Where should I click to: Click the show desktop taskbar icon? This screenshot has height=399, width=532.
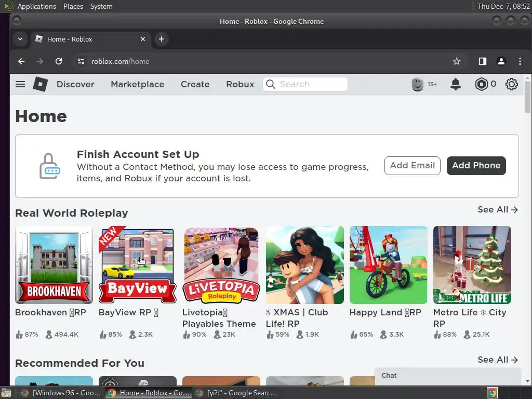click(x=6, y=393)
